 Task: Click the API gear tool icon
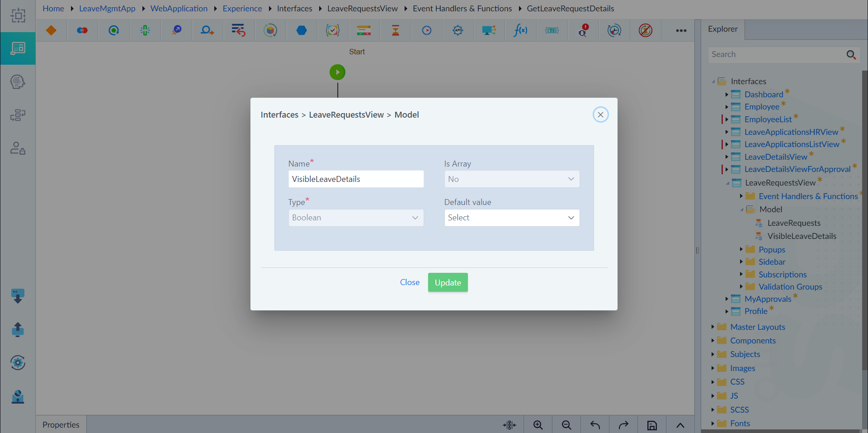(458, 30)
